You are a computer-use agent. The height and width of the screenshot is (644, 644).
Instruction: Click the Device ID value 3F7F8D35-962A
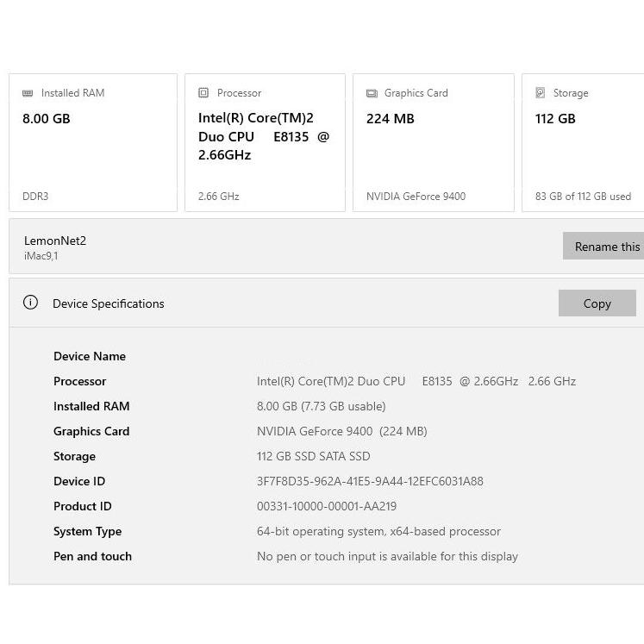[x=370, y=481]
